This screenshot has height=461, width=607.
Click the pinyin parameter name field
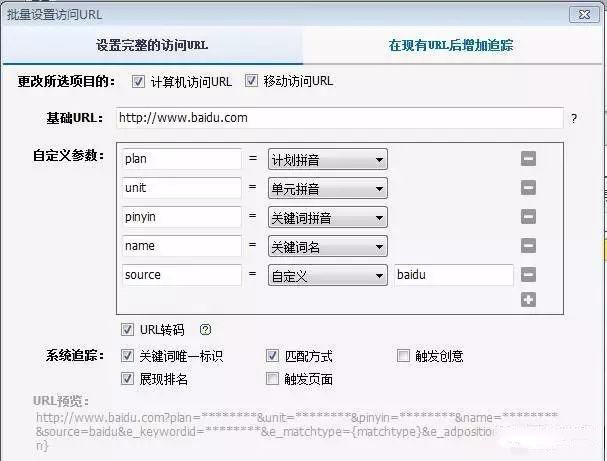click(x=182, y=217)
